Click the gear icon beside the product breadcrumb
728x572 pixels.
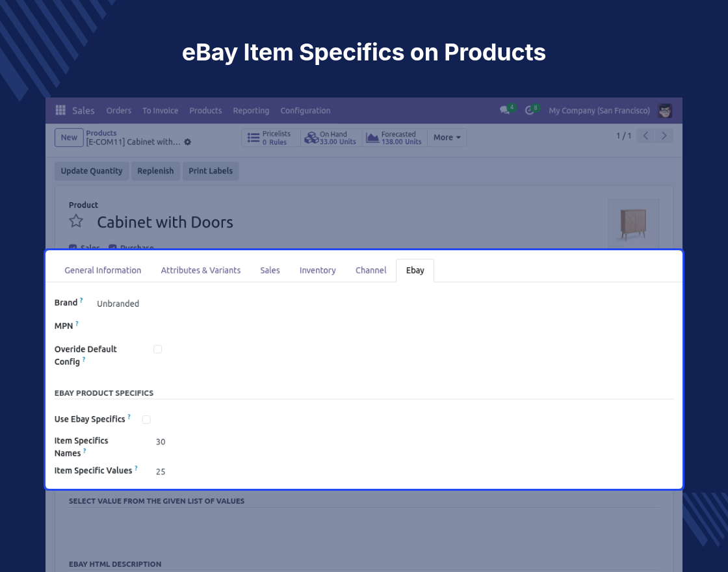click(188, 142)
